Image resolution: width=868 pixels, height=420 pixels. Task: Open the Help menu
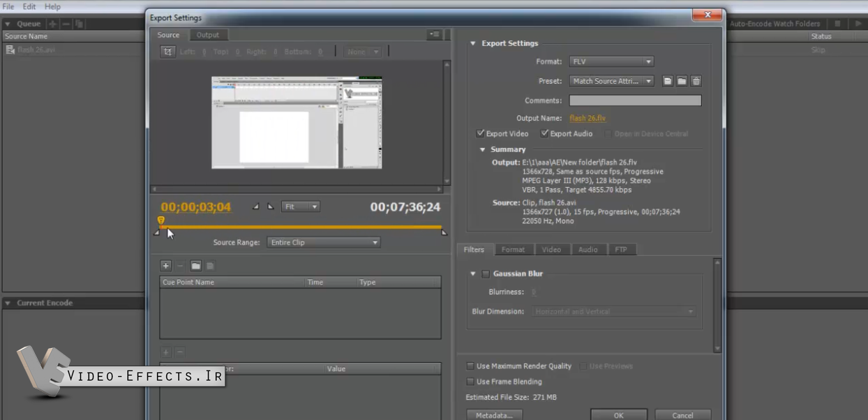tap(53, 6)
